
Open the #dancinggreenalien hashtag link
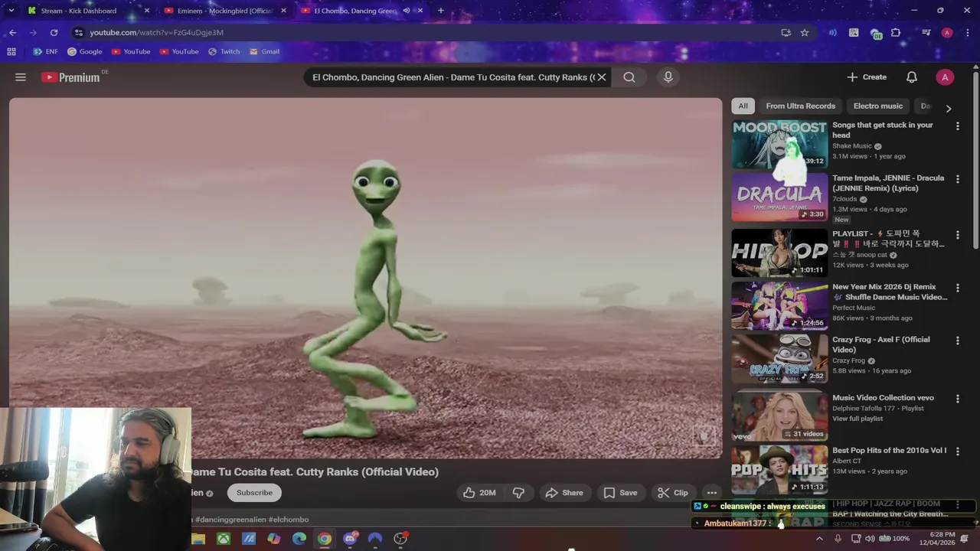[230, 520]
